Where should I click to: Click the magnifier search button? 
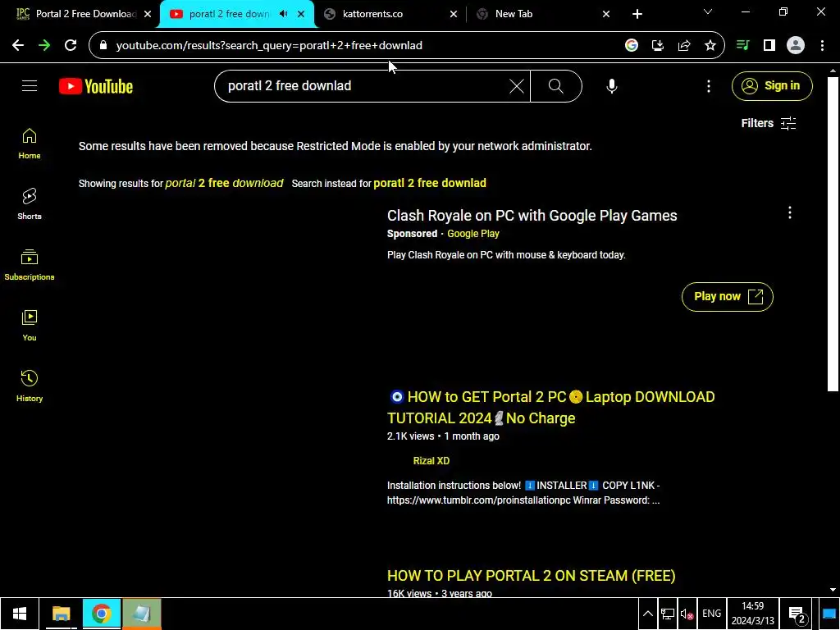coord(556,85)
